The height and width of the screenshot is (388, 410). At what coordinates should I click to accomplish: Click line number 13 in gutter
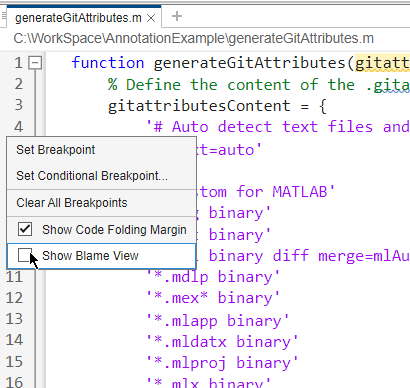tap(14, 319)
